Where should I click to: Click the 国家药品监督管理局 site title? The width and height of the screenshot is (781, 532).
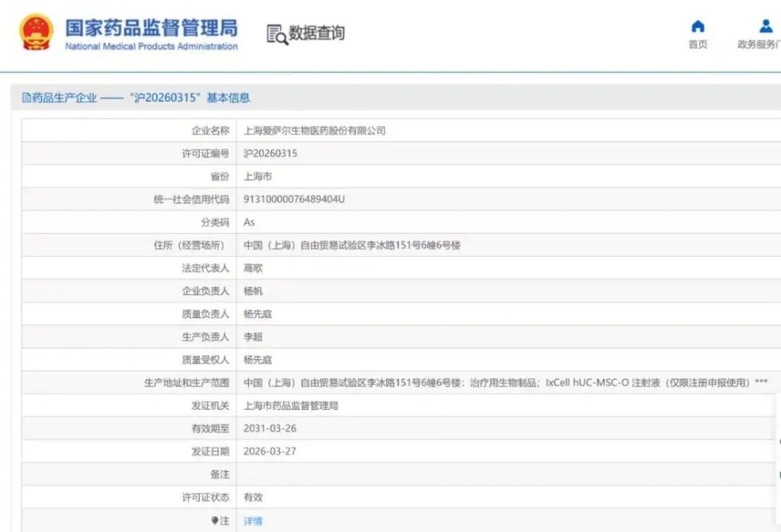[x=151, y=27]
